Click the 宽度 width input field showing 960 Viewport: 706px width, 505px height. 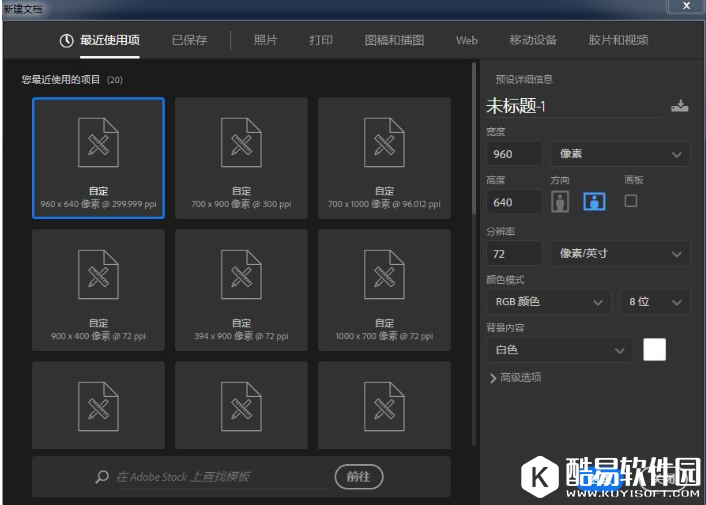[514, 154]
